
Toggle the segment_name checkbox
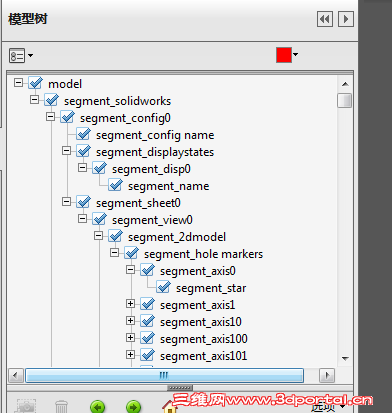tap(115, 185)
